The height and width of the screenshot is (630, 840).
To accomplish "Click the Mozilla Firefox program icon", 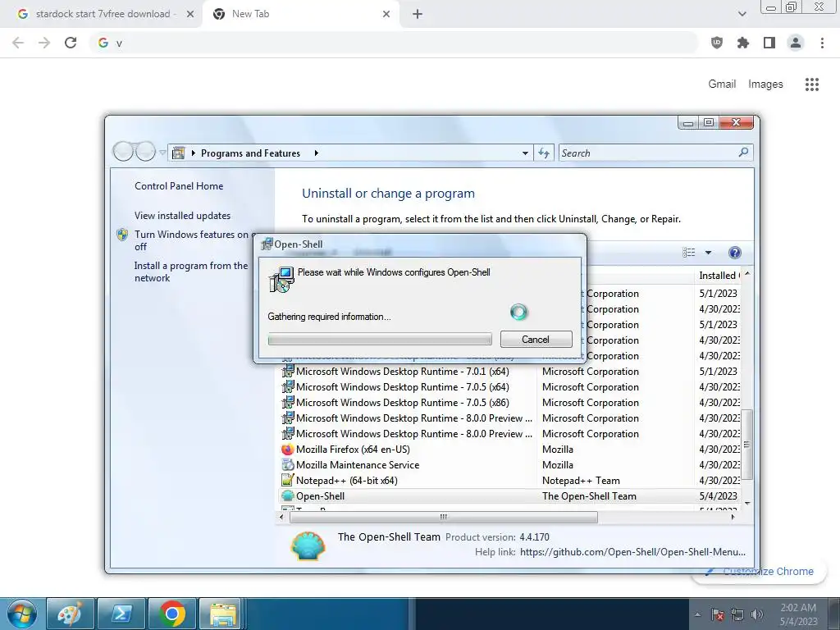I will point(288,450).
